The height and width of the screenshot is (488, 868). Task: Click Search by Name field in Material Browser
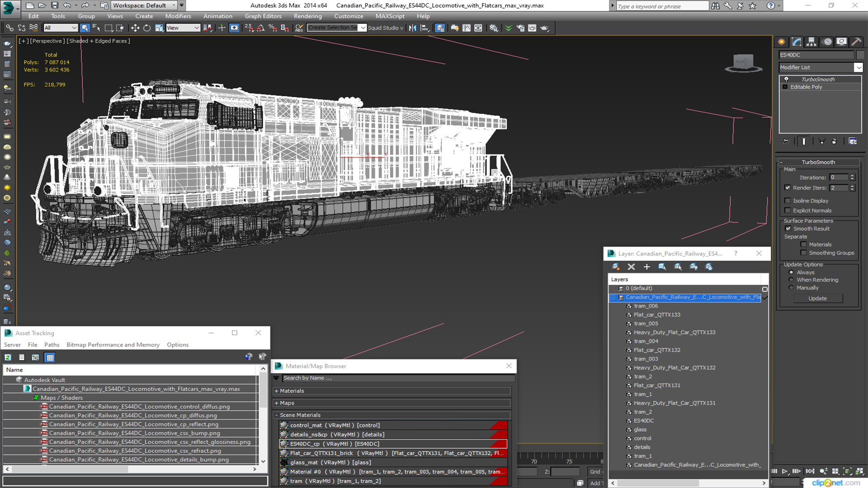pyautogui.click(x=398, y=378)
